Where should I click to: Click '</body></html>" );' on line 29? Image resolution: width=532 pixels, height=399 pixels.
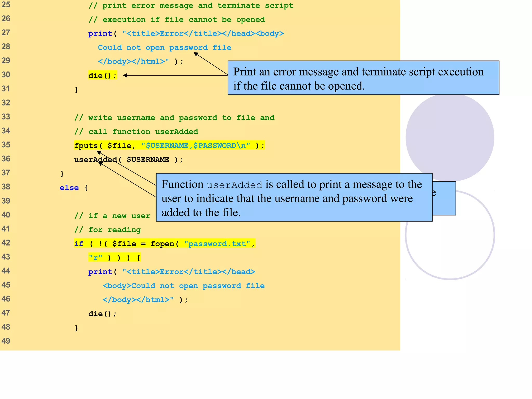(141, 62)
